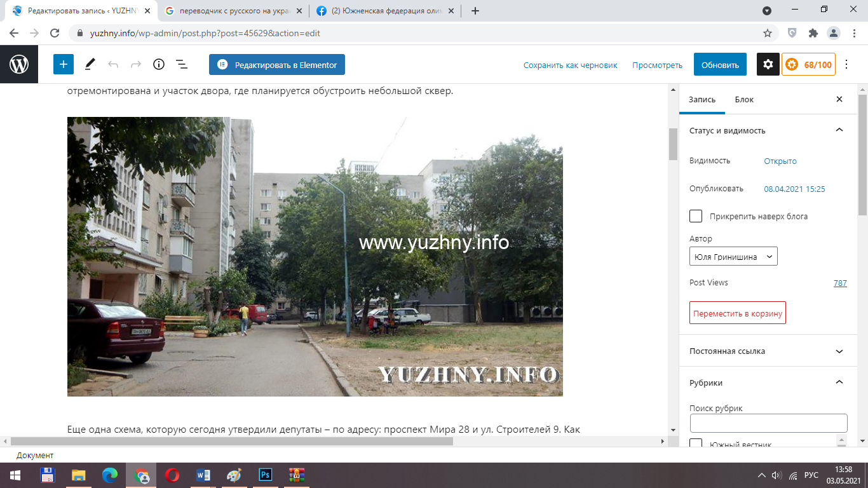Viewport: 868px width, 488px height.
Task: Open Word from the taskbar
Action: (203, 475)
